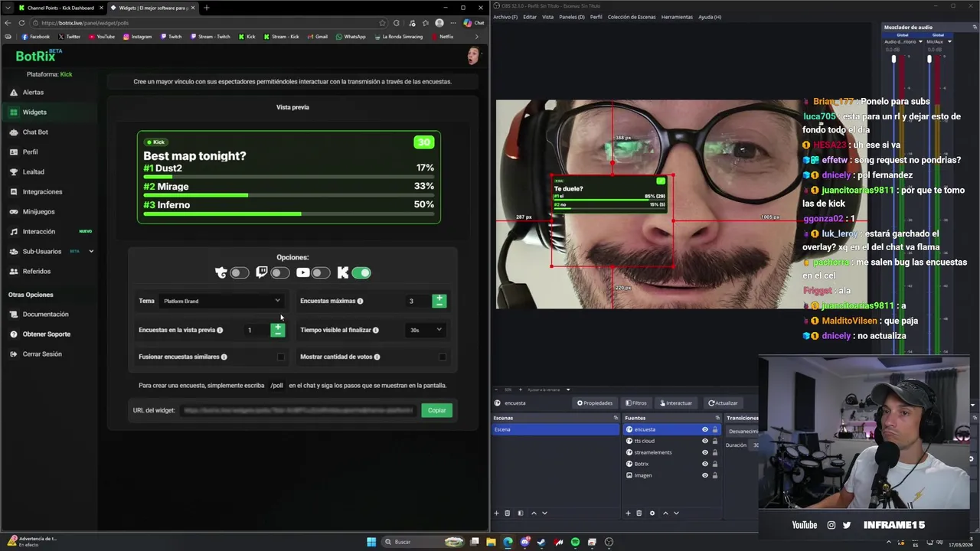
Task: Hide the streamelements source
Action: click(705, 452)
